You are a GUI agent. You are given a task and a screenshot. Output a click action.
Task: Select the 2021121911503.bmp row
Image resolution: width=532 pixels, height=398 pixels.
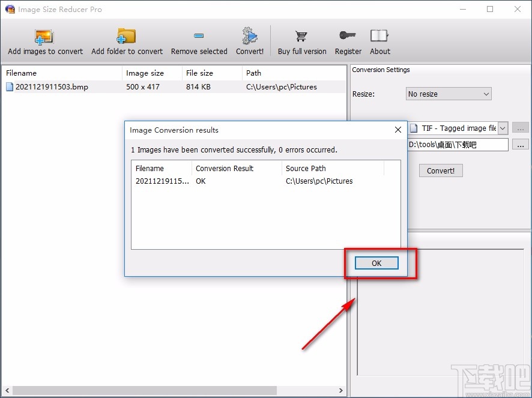tap(174, 87)
